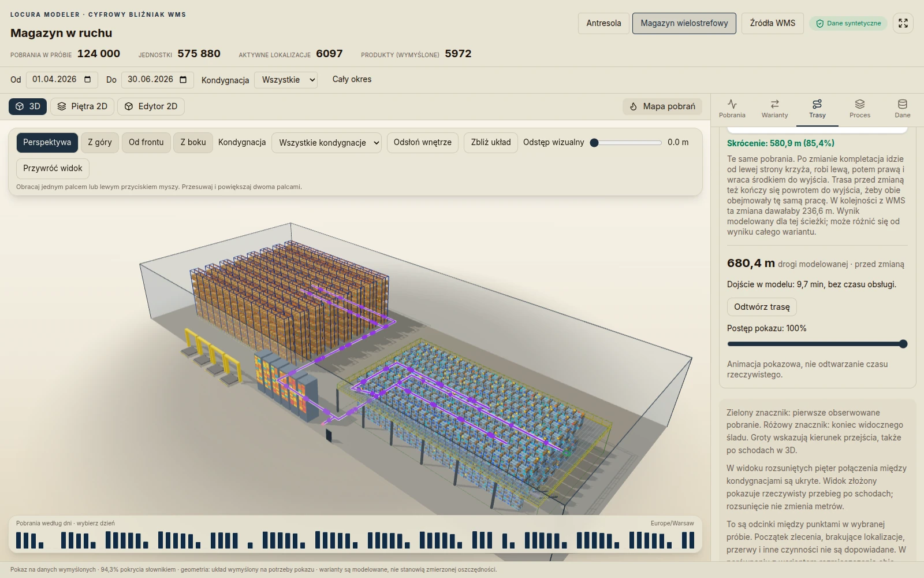Click the Do date input 30.06.2026
This screenshot has height=578, width=924.
tap(157, 79)
